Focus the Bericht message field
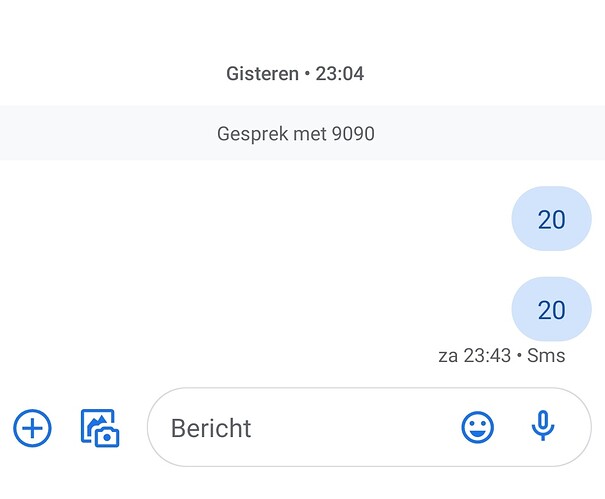The width and height of the screenshot is (605, 499). [300, 429]
